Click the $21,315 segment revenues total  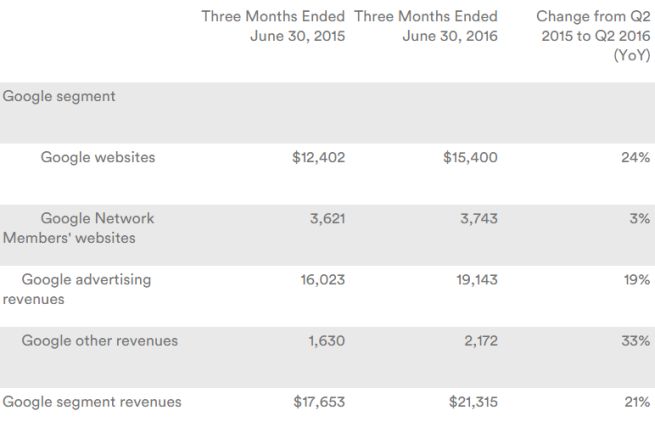(471, 402)
